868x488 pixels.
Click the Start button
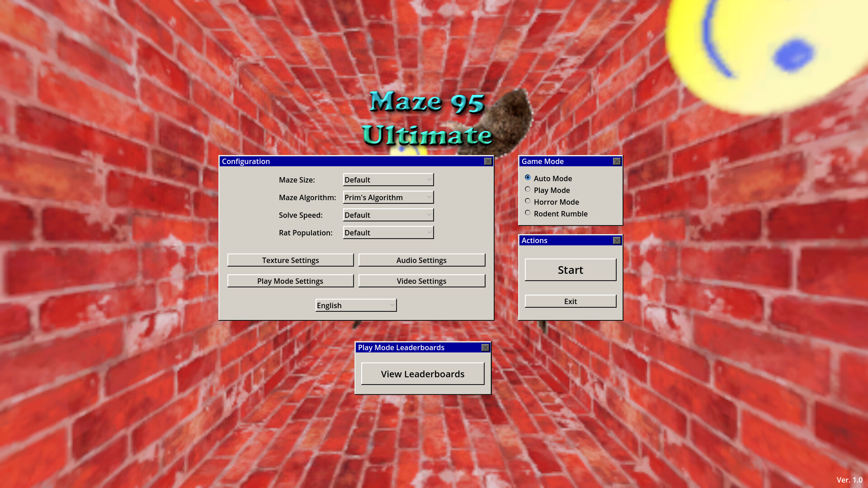(571, 270)
